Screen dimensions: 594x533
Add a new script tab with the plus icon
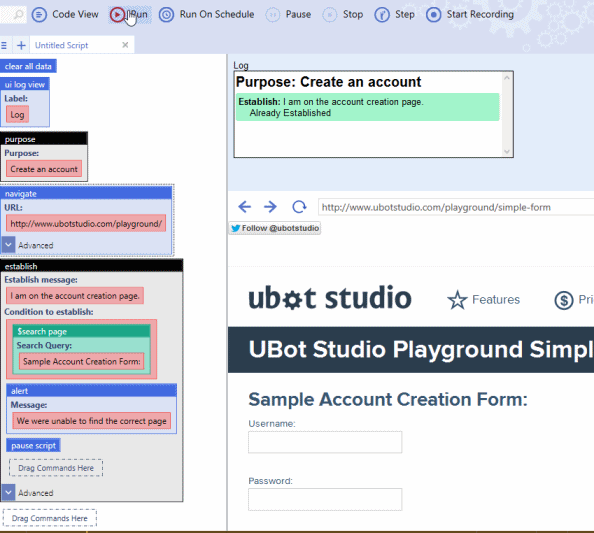coord(21,45)
